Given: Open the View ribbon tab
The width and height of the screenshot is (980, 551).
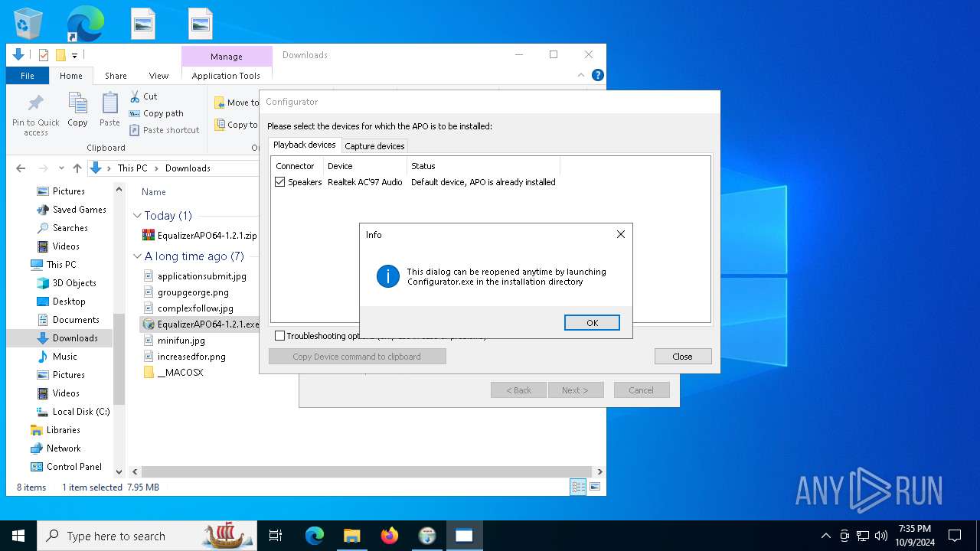Looking at the screenshot, I should 158,76.
